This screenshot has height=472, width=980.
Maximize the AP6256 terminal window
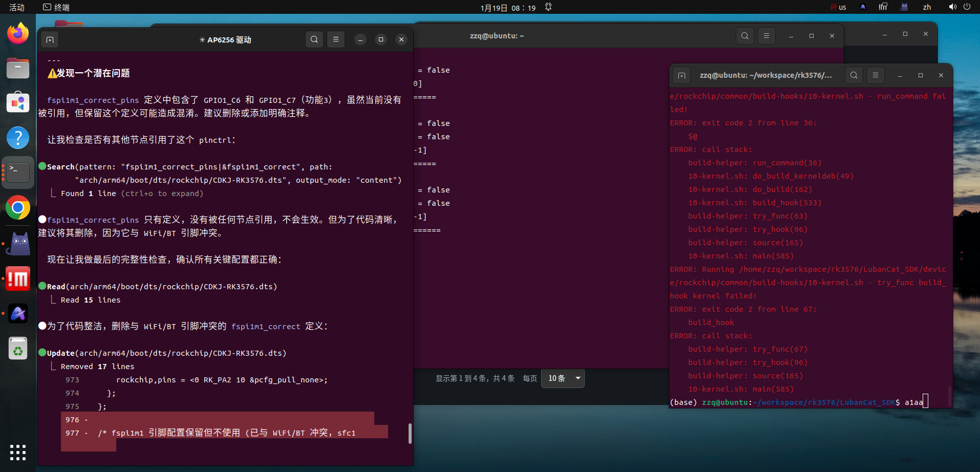tap(381, 39)
